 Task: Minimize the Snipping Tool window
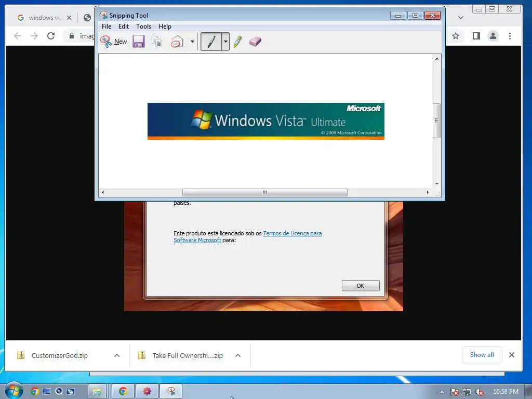point(398,16)
